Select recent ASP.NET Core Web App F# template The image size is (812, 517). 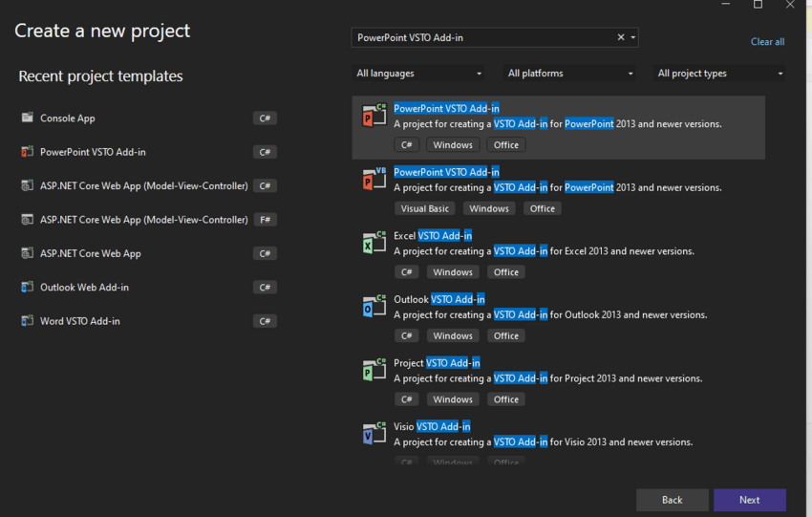[x=148, y=220]
